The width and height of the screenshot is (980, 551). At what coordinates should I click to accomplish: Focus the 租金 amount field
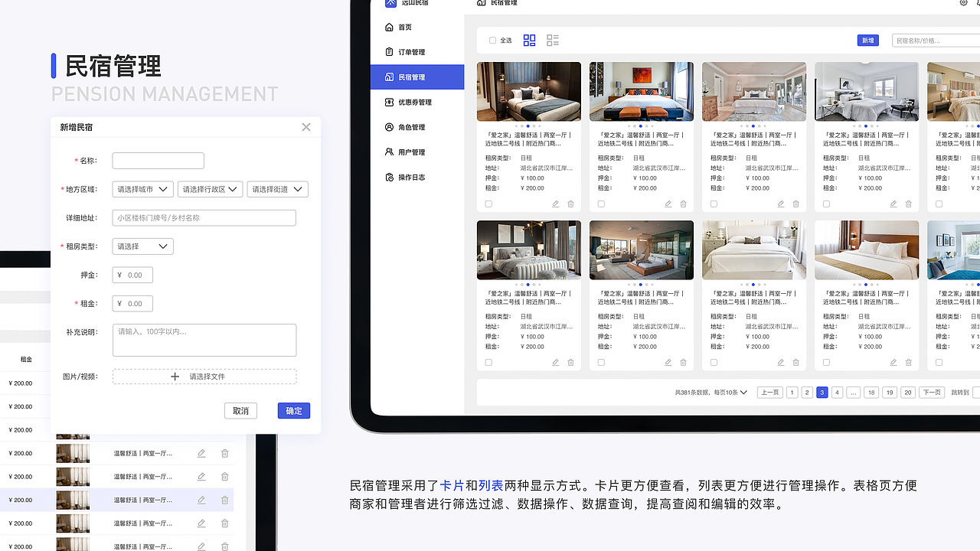coord(132,304)
